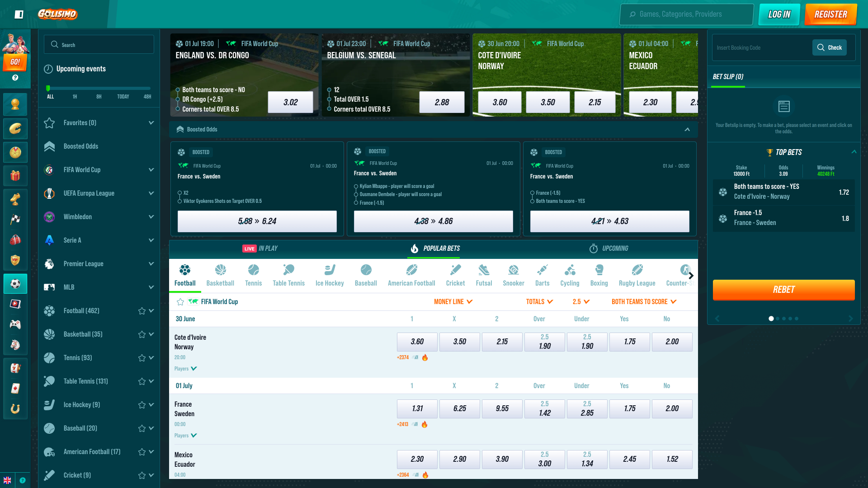Open the gift box promotions icon

[x=15, y=175]
